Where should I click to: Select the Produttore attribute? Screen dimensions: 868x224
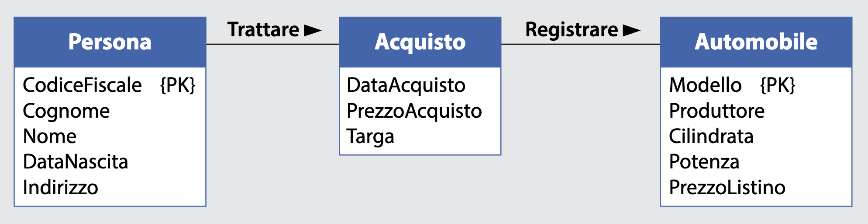(716, 111)
